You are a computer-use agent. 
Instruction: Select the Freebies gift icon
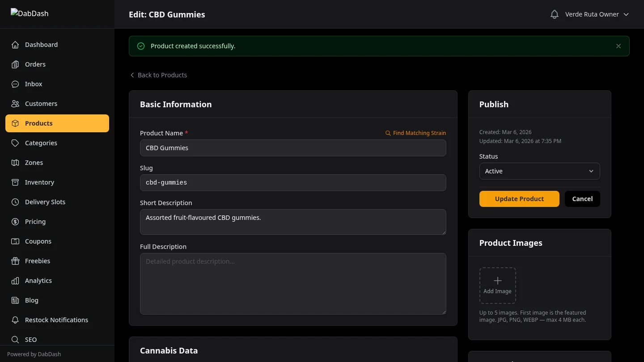coord(15,261)
